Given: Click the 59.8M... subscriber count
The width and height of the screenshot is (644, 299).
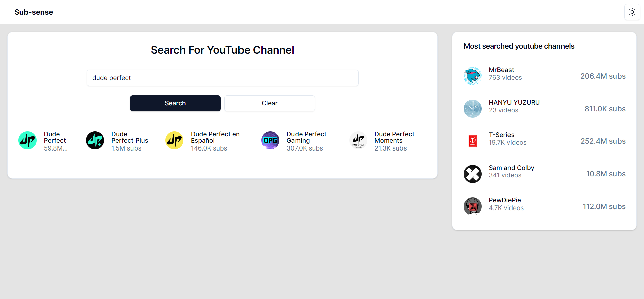Looking at the screenshot, I should point(56,148).
